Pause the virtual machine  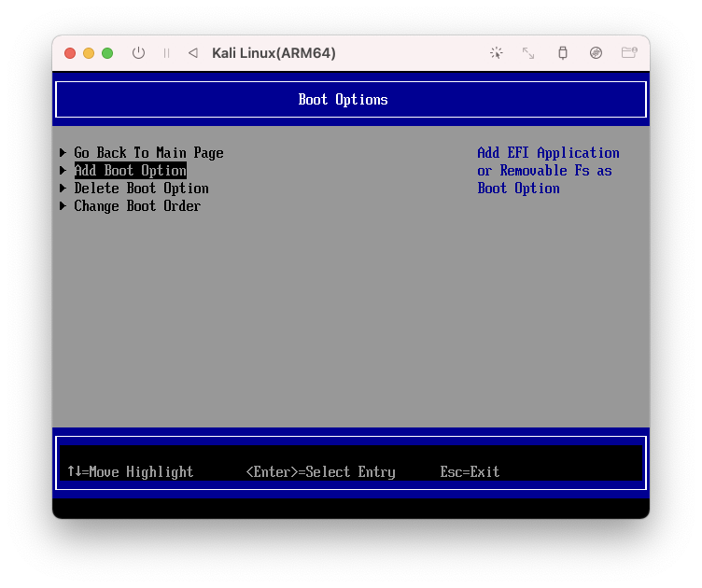[166, 53]
